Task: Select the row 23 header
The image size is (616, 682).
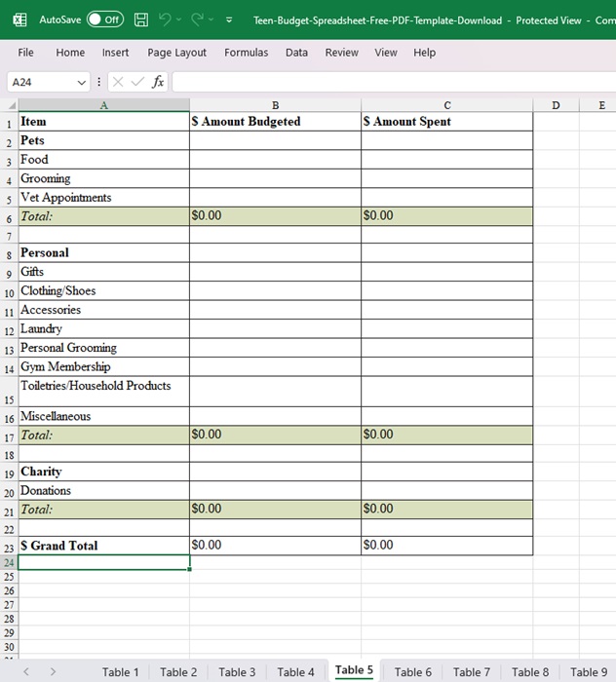Action: tap(9, 548)
